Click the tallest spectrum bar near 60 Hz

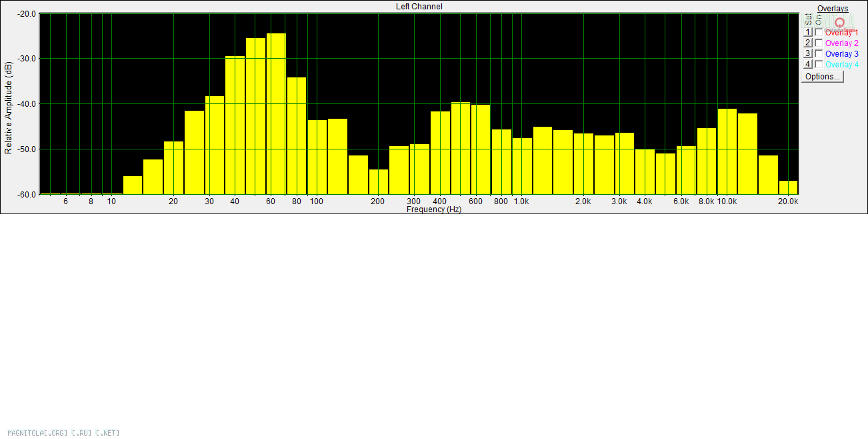pyautogui.click(x=276, y=113)
